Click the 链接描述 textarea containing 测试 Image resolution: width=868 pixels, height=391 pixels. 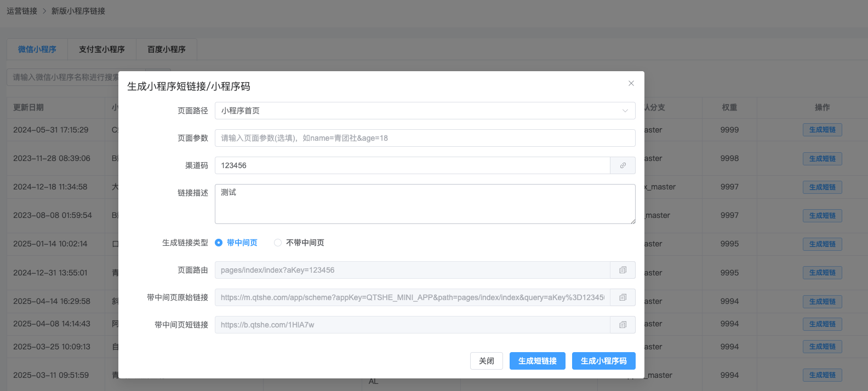425,204
